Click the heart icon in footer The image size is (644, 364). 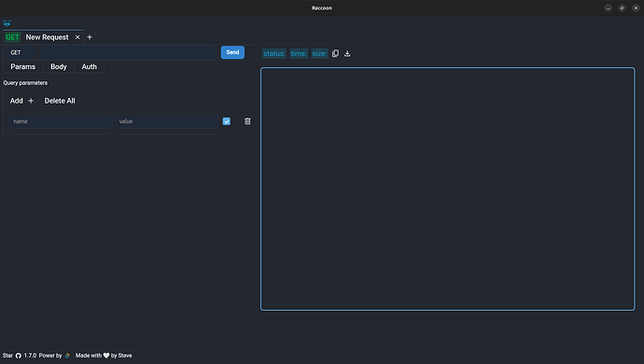(x=106, y=356)
